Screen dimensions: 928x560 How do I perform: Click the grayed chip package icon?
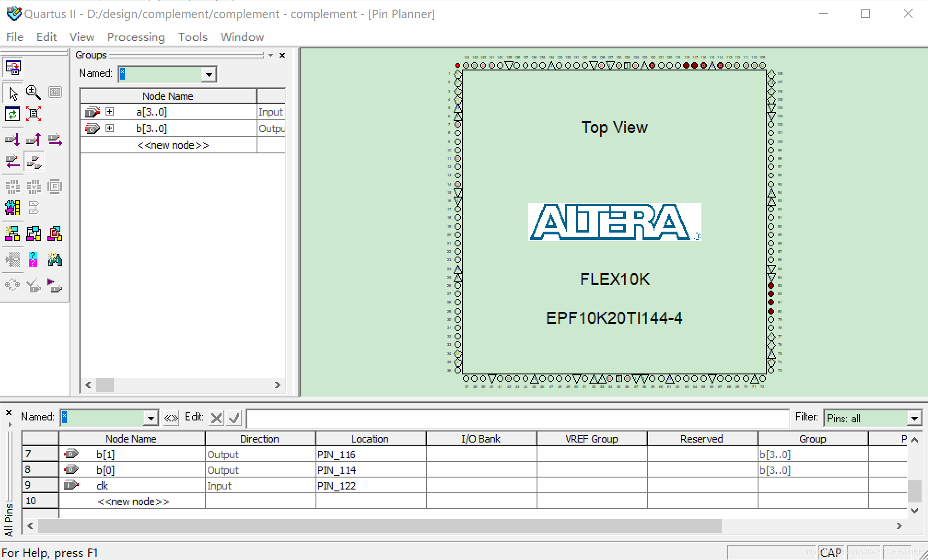[13, 187]
